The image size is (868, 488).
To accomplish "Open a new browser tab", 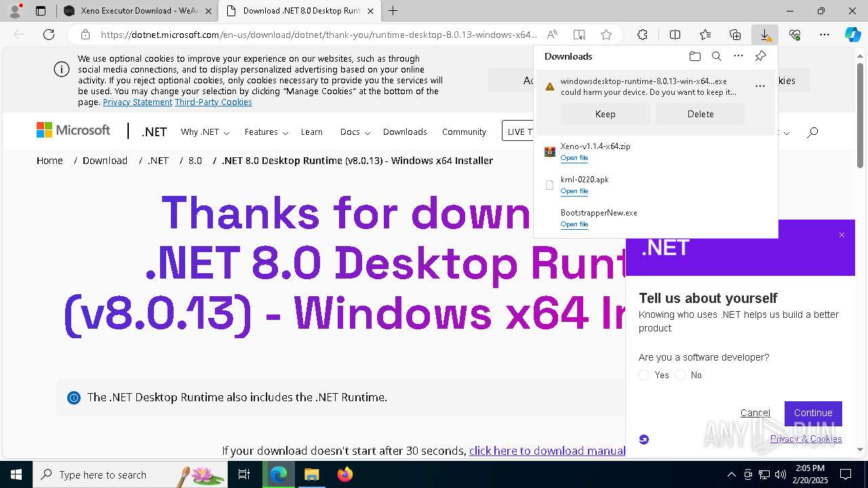I will click(x=393, y=11).
